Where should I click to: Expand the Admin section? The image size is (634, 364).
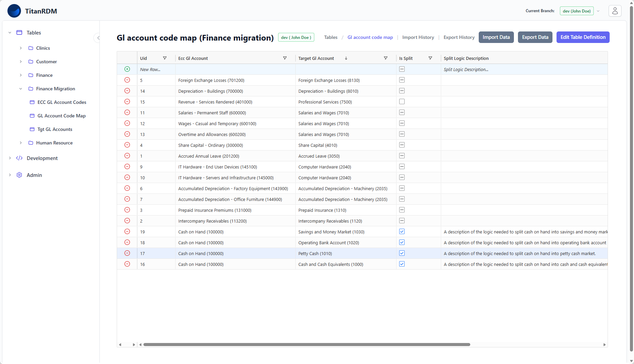10,175
